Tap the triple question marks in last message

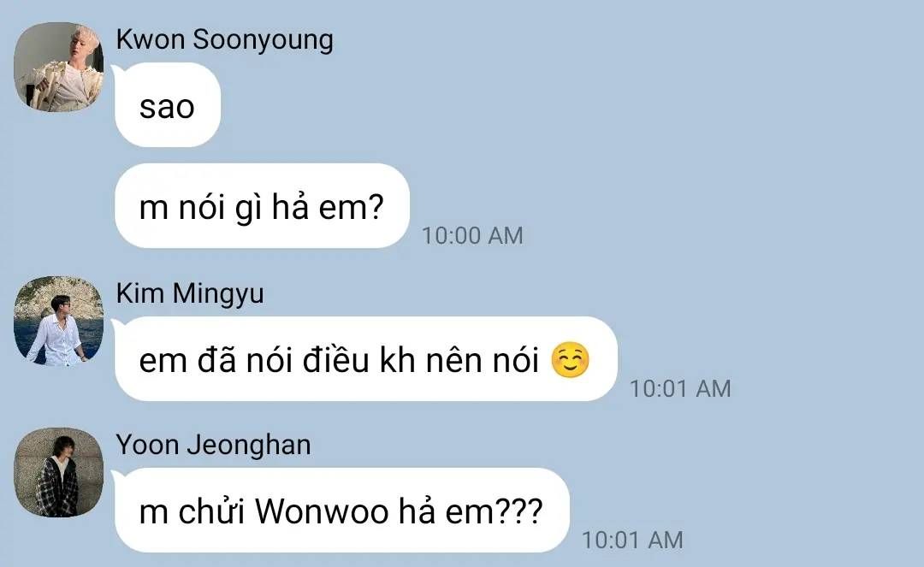[521, 511]
